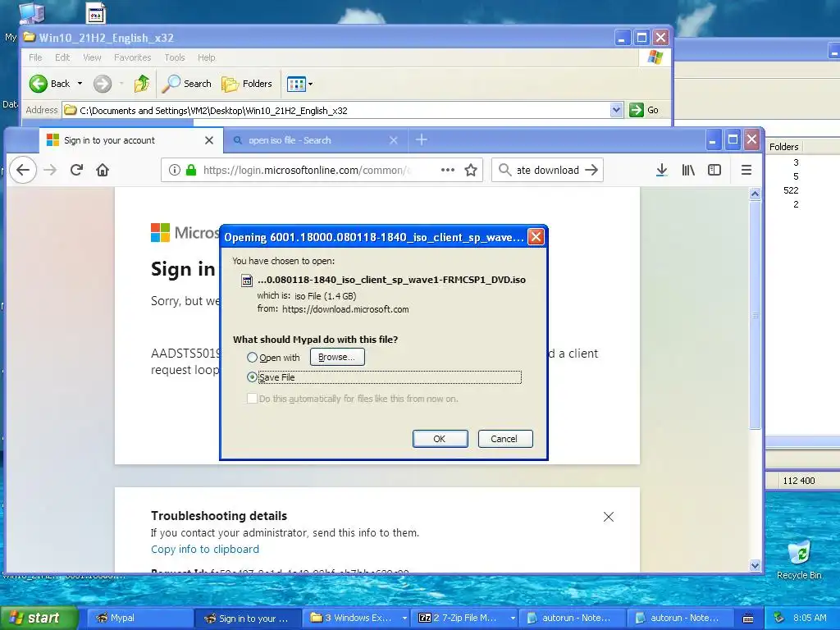This screenshot has width=840, height=630.
Task: Click the browser search box field
Action: (x=547, y=170)
